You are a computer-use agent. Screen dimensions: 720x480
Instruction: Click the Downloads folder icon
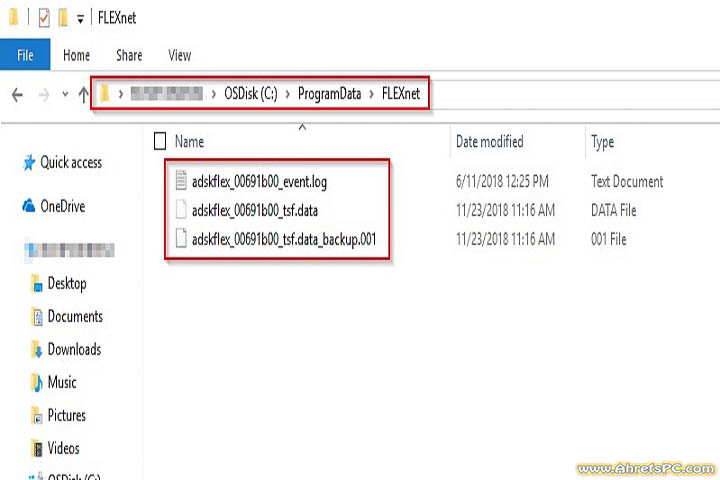coord(37,350)
